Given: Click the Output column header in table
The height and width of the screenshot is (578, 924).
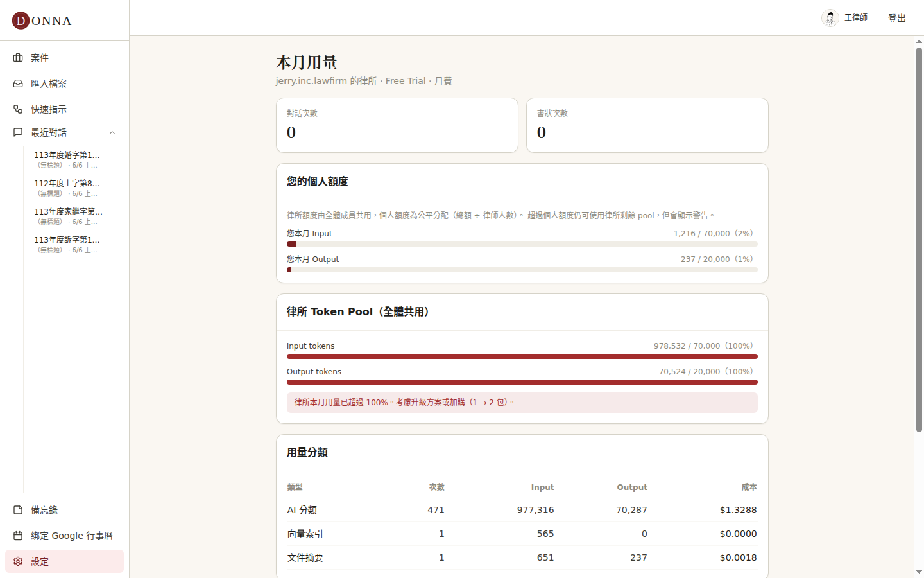Looking at the screenshot, I should (x=632, y=487).
